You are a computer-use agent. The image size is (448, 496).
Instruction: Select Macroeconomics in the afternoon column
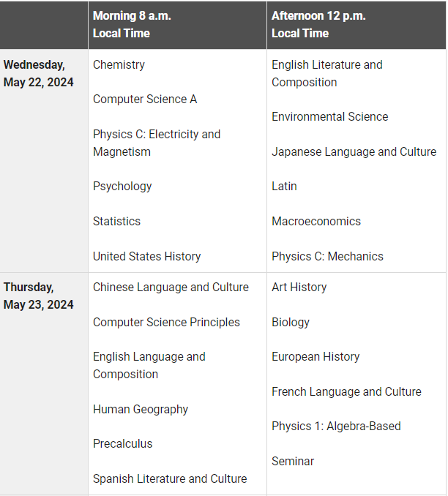click(x=316, y=222)
